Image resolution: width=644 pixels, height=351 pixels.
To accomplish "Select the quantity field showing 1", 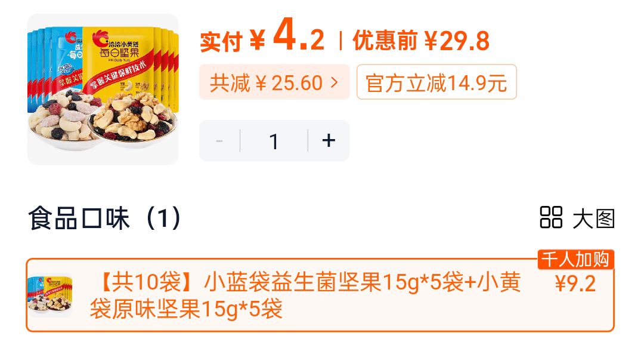I will [274, 140].
